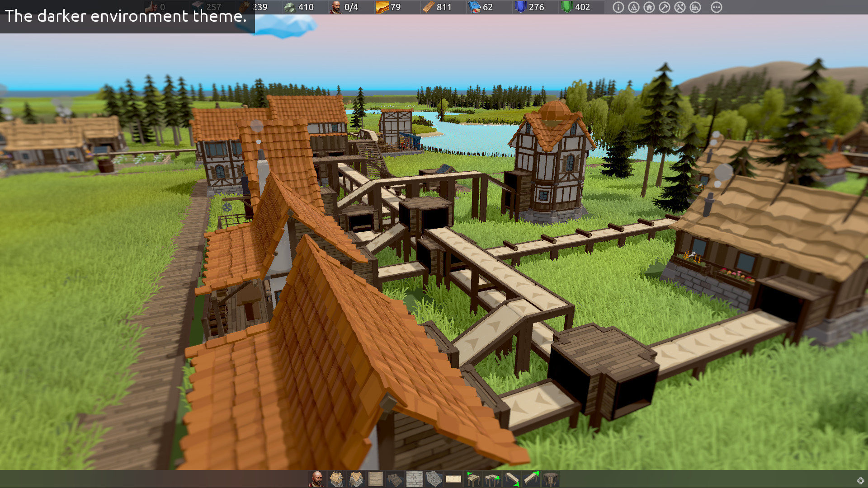
Task: Click the house icon in top bar
Action: tap(649, 7)
